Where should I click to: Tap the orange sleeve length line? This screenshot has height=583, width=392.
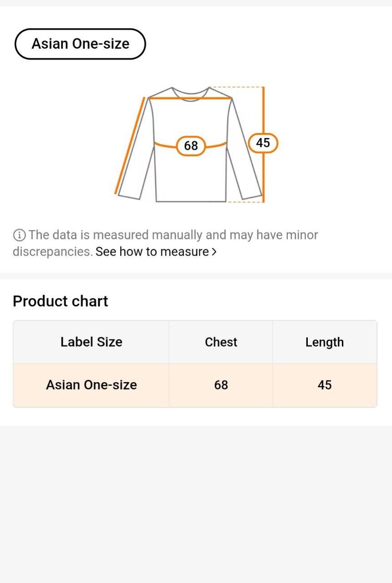point(130,146)
